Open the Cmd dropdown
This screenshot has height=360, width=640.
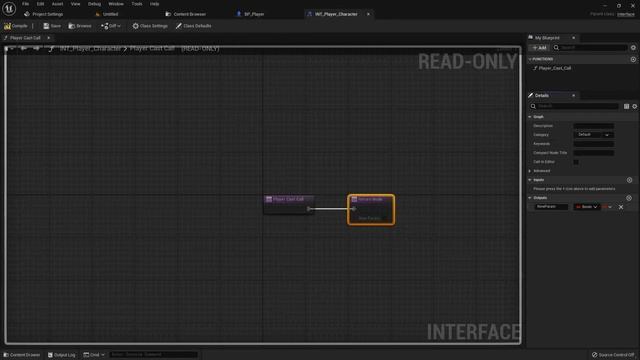94,355
